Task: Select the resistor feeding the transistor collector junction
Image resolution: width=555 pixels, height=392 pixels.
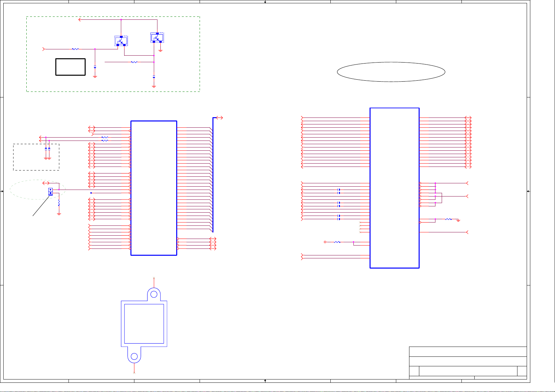Action: 134,62
